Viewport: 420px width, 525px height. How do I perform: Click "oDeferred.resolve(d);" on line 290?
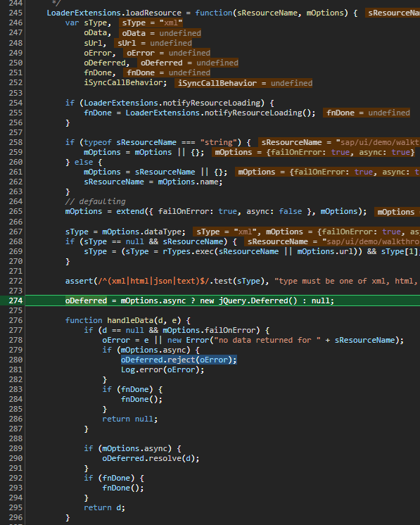click(151, 458)
